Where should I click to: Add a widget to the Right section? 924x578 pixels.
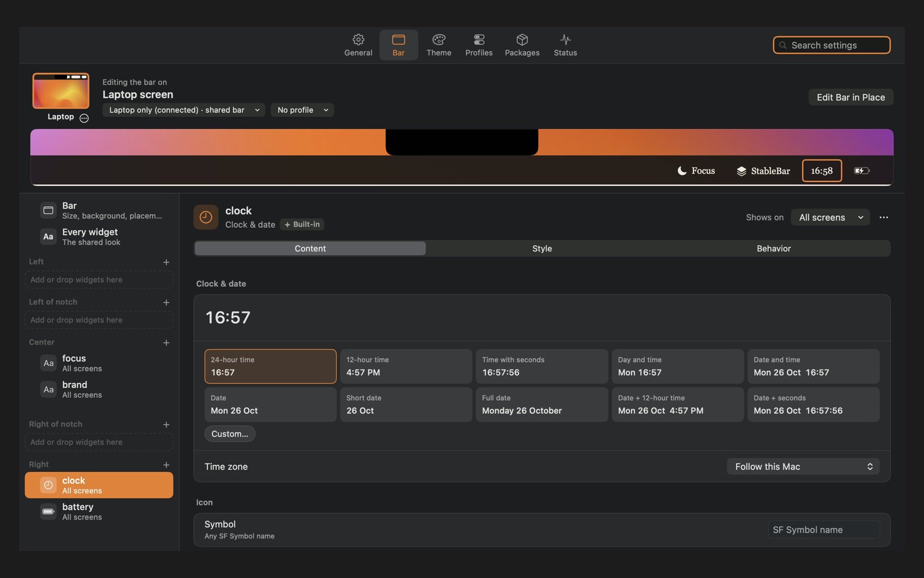[166, 465]
